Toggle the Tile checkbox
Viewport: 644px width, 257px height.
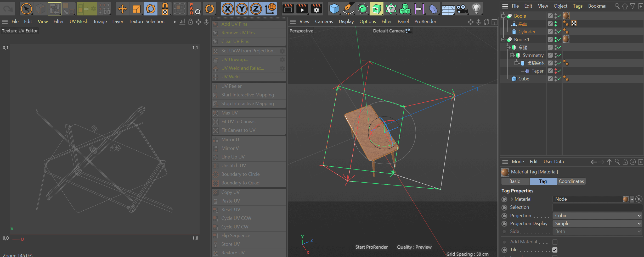click(555, 250)
